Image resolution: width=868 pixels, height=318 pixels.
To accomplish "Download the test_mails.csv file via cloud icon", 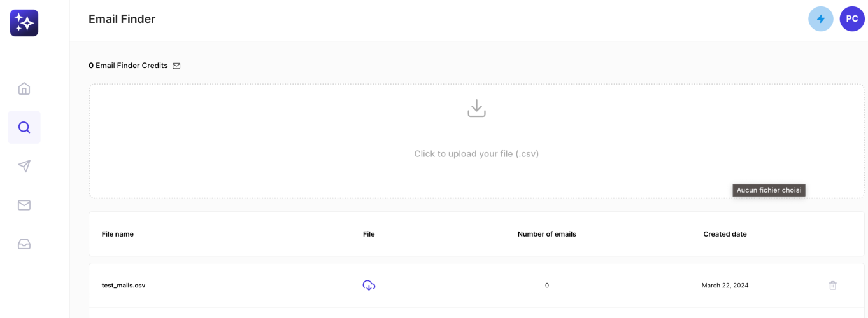I will pyautogui.click(x=369, y=286).
